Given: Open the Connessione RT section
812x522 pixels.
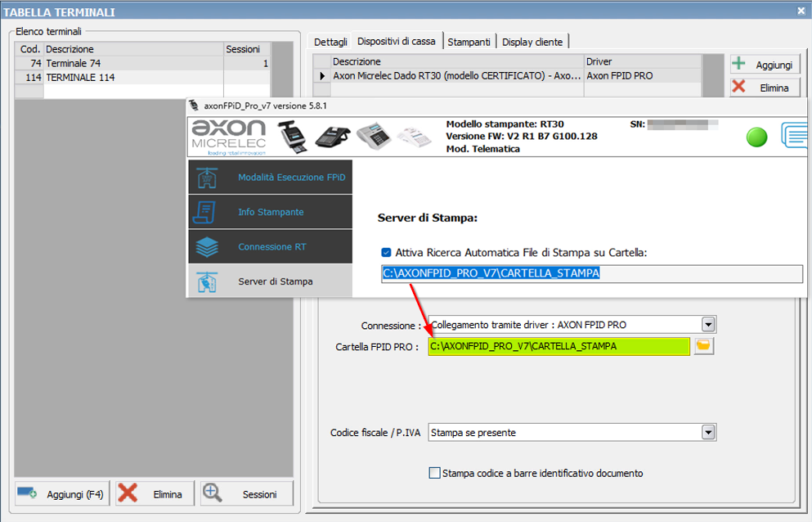Looking at the screenshot, I should (270, 247).
